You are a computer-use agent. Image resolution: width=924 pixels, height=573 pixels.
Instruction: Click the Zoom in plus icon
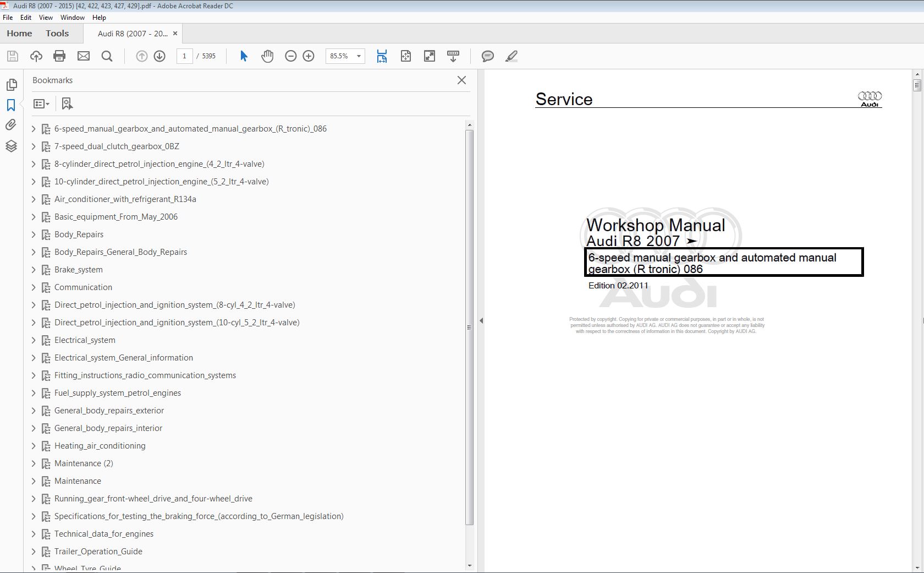[309, 56]
